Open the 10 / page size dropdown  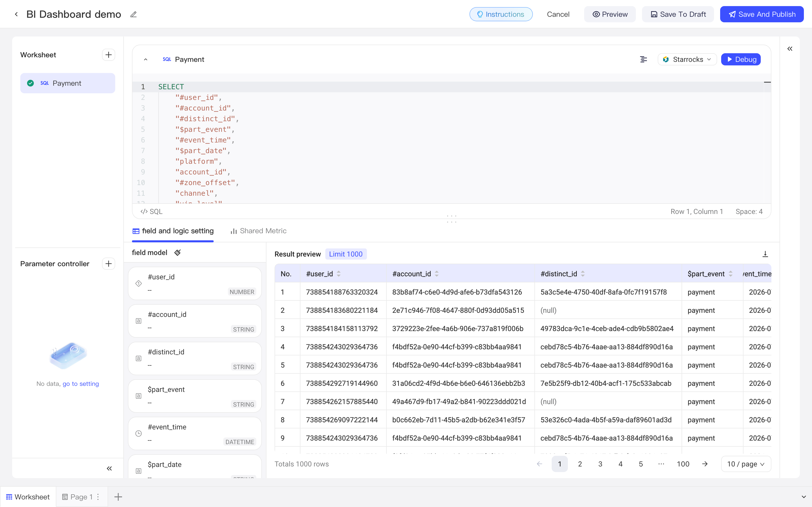click(x=746, y=464)
